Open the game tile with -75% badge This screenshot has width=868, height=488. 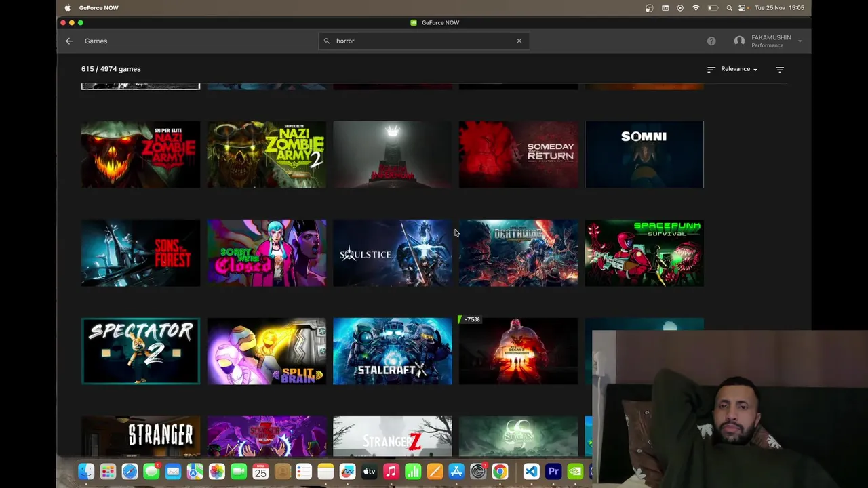click(x=518, y=351)
